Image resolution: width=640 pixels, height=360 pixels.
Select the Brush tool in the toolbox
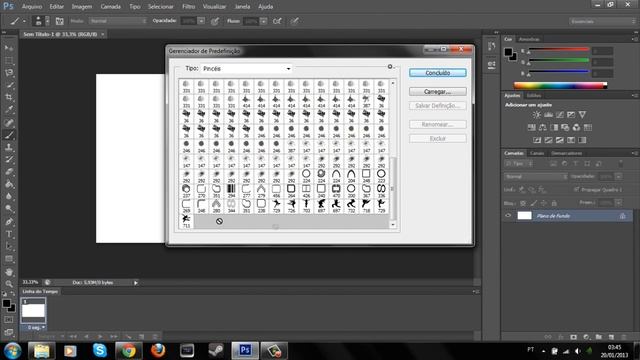9,135
